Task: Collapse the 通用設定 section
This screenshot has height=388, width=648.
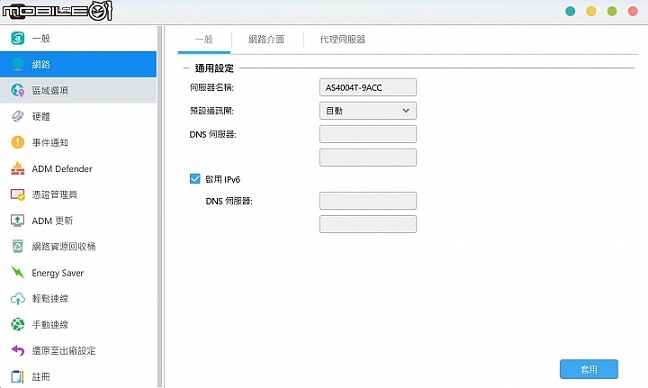Action: pyautogui.click(x=186, y=68)
